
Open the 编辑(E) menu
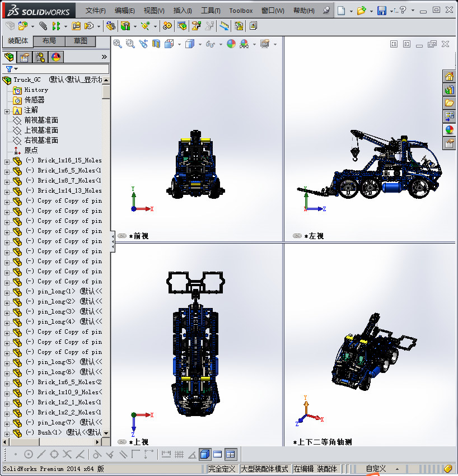124,11
